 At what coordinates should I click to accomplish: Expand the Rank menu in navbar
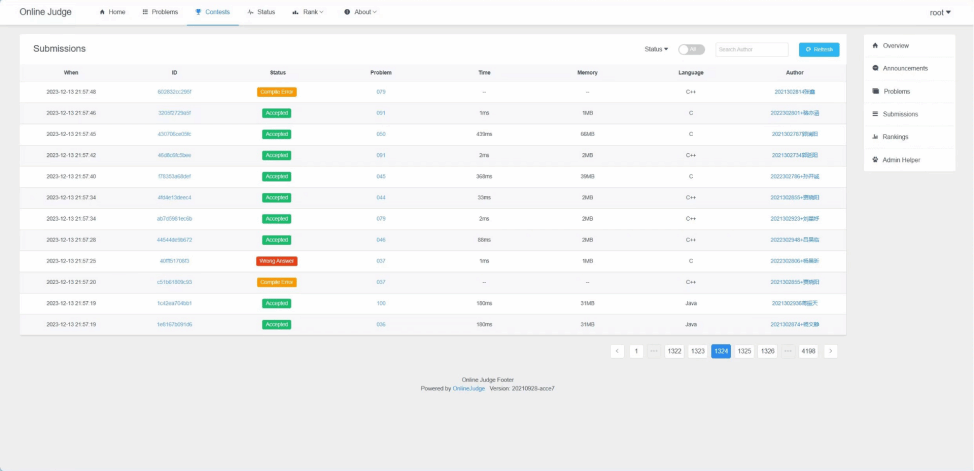(307, 12)
